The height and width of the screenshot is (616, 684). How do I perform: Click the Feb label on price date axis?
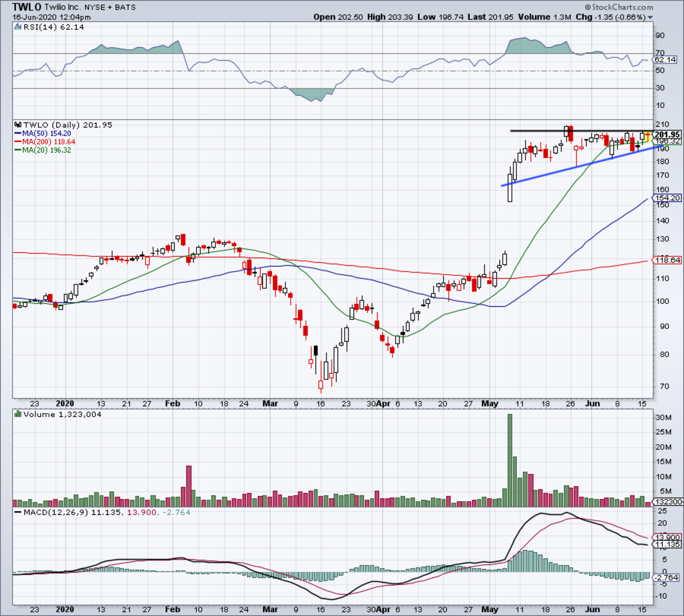tap(173, 403)
